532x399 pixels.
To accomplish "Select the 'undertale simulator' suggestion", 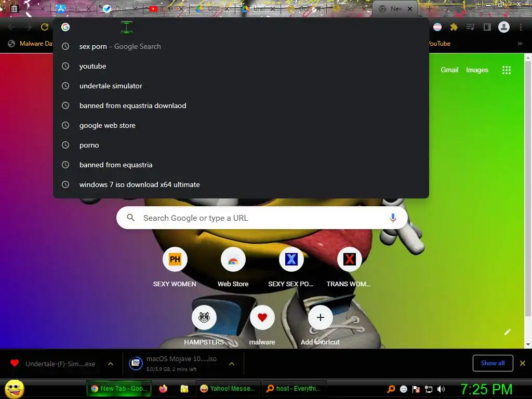I will coord(241,86).
